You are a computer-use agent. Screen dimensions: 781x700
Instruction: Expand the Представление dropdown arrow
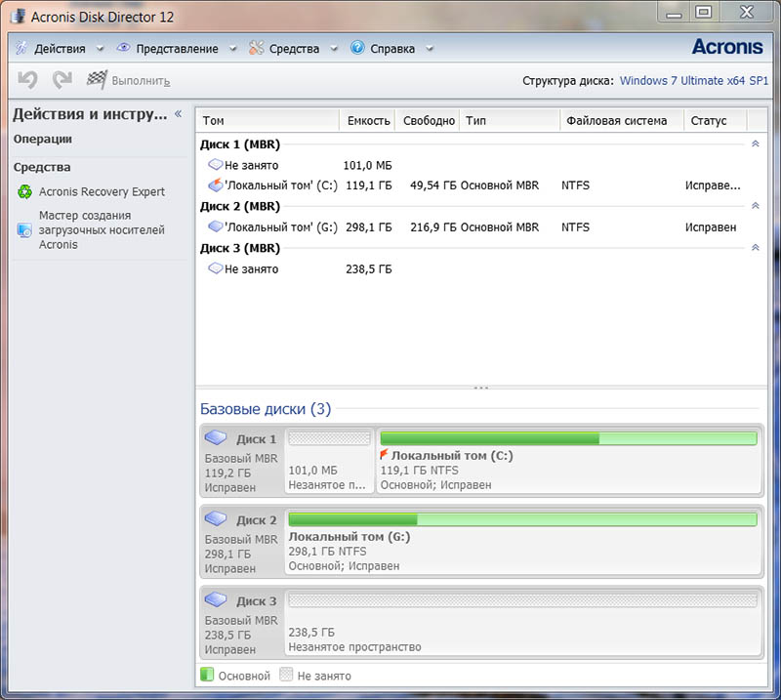coord(232,49)
